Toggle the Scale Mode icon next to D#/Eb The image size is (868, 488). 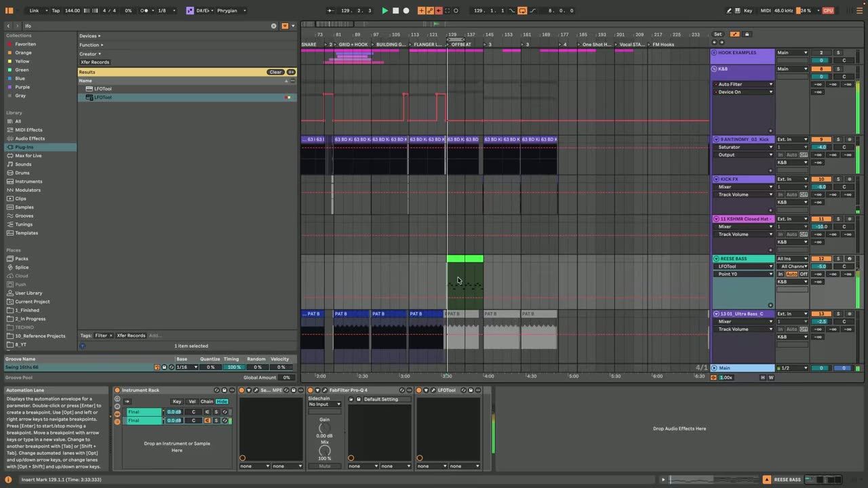[x=190, y=10]
